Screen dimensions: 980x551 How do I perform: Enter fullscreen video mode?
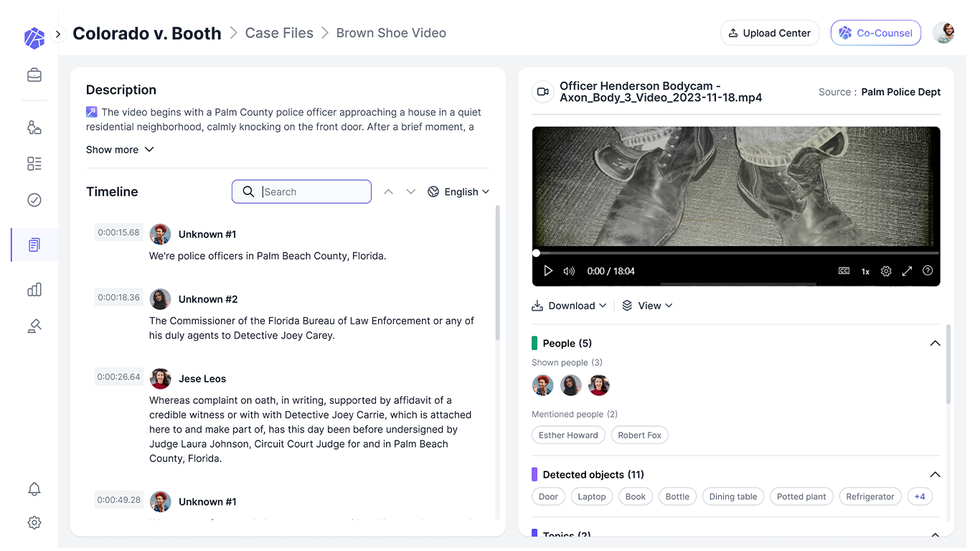tap(907, 271)
